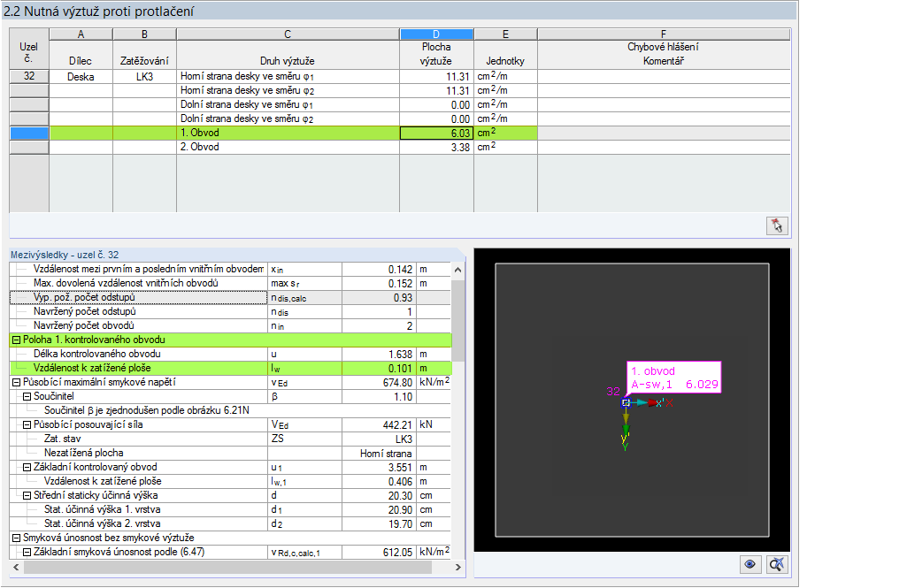Select 'Dolní strana desky ve směru φ2' row
The image size is (907, 588).
click(288, 118)
